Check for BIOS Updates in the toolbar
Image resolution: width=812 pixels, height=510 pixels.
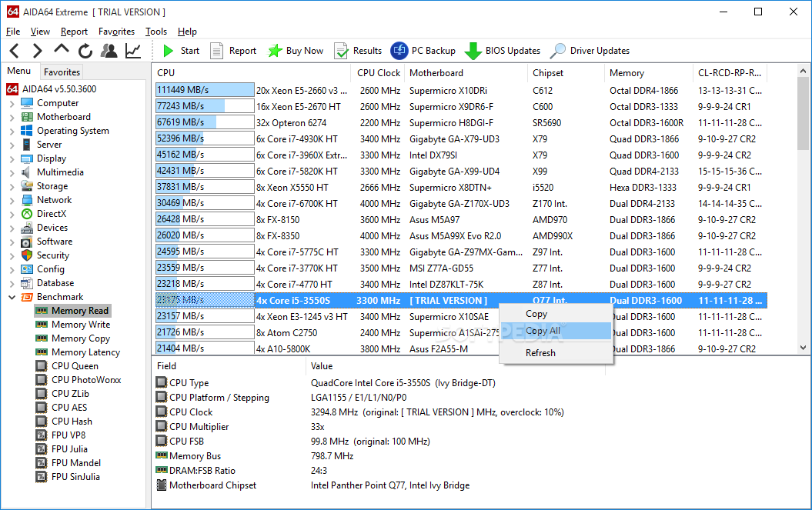[x=503, y=51]
